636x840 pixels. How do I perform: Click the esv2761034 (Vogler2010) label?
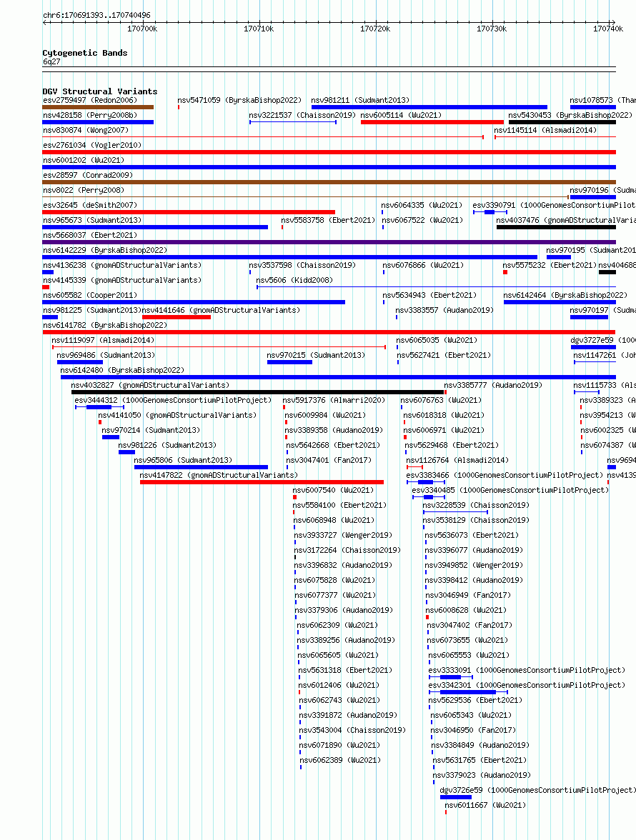pos(92,145)
